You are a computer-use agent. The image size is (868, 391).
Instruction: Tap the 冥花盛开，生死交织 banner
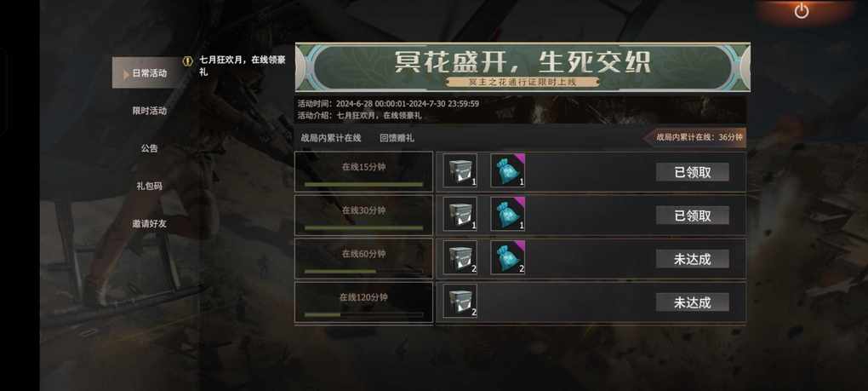click(523, 67)
